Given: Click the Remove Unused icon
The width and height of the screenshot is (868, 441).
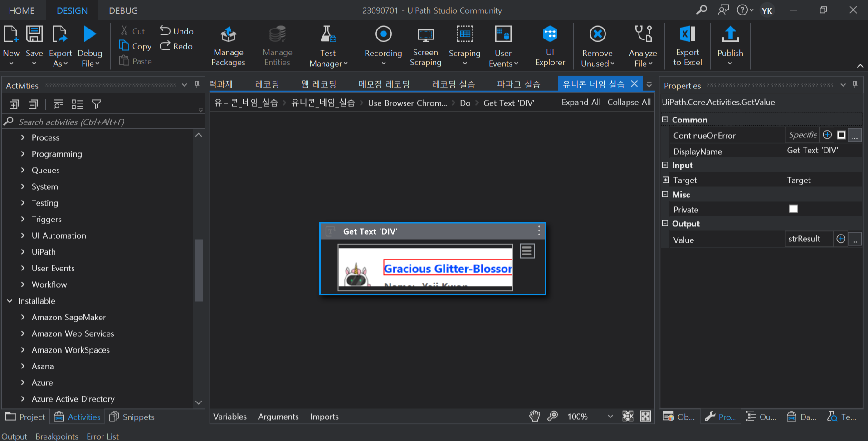Looking at the screenshot, I should [597, 34].
